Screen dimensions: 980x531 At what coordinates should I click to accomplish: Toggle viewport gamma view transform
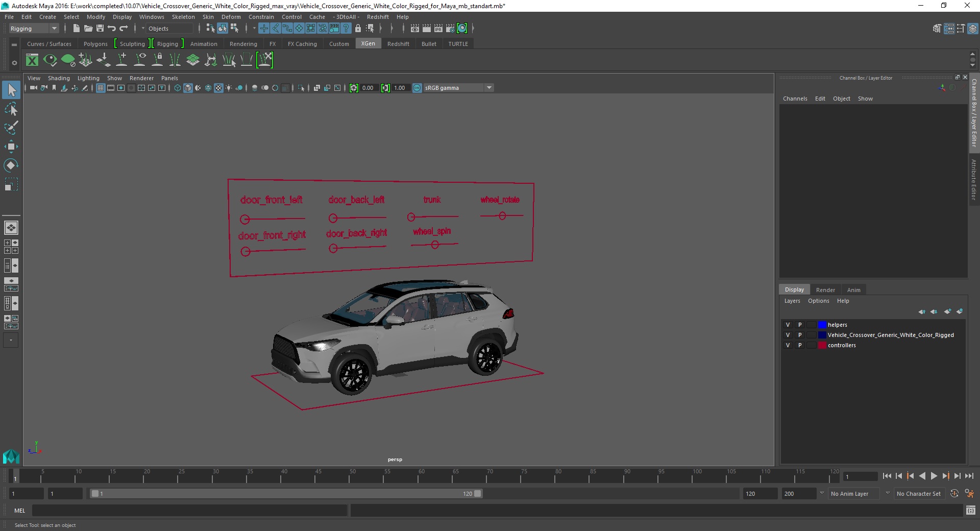click(x=417, y=88)
